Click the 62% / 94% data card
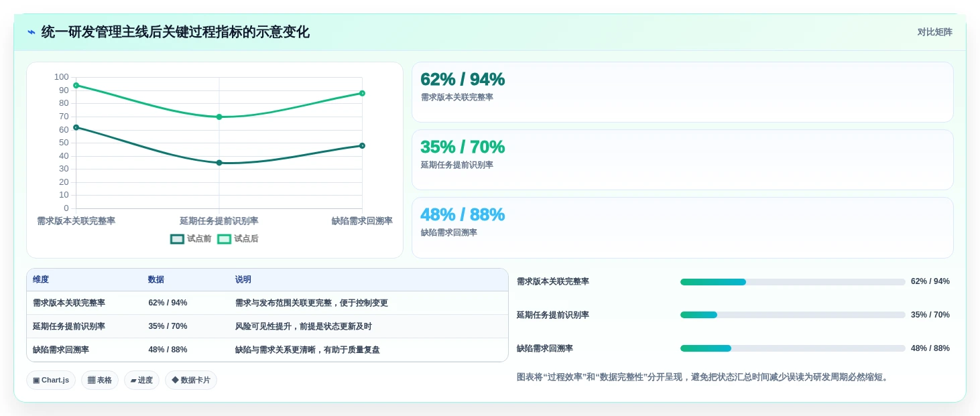This screenshot has width=980, height=416. (x=682, y=92)
